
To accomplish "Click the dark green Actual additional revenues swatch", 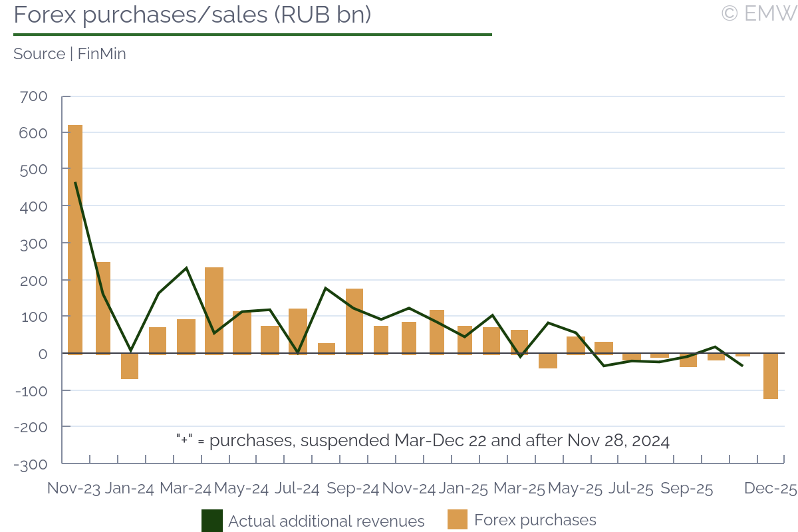I will coord(212,521).
